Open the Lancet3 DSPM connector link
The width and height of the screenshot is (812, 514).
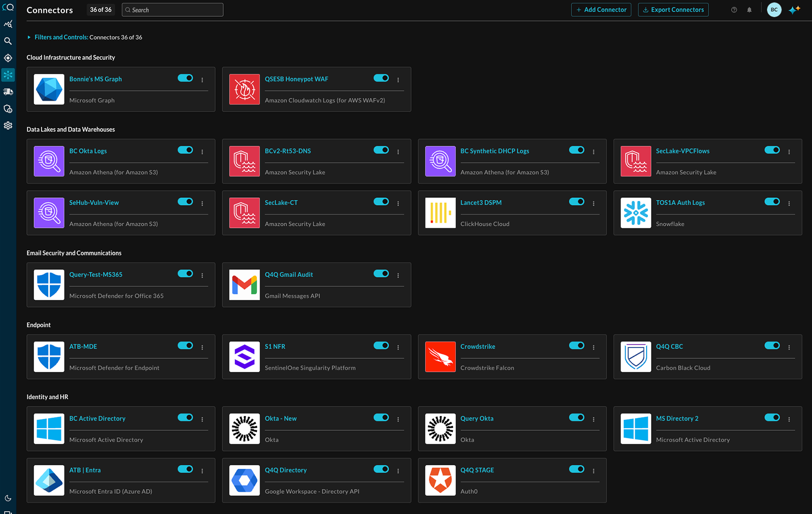481,202
